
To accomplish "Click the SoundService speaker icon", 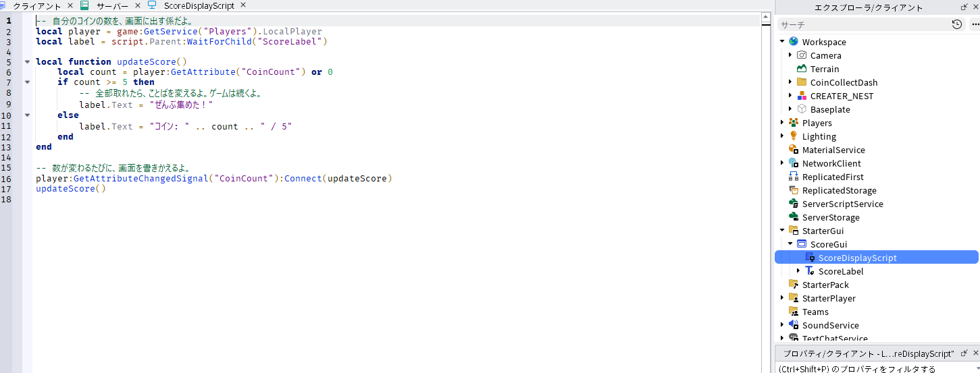I will (x=793, y=325).
